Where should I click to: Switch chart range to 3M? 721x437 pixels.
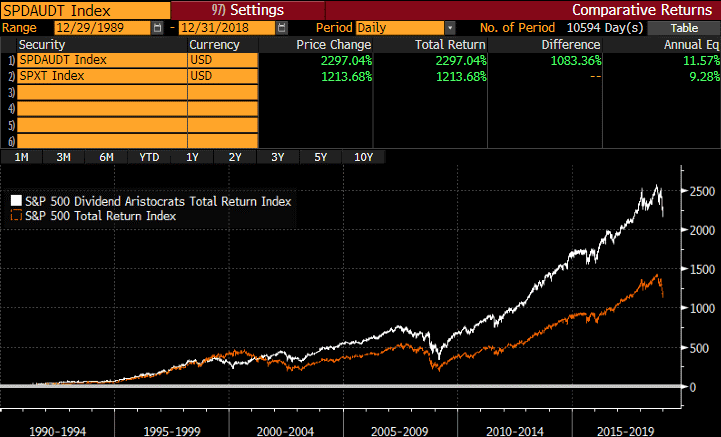[63, 157]
